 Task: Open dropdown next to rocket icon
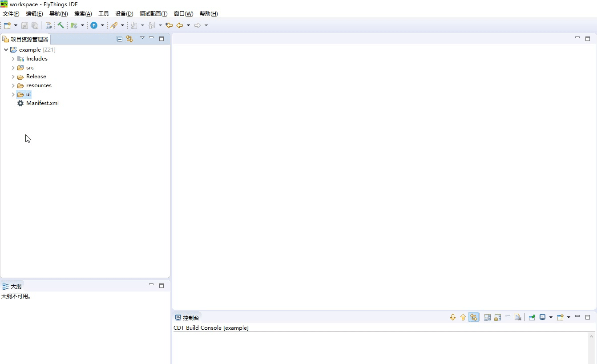(x=122, y=25)
